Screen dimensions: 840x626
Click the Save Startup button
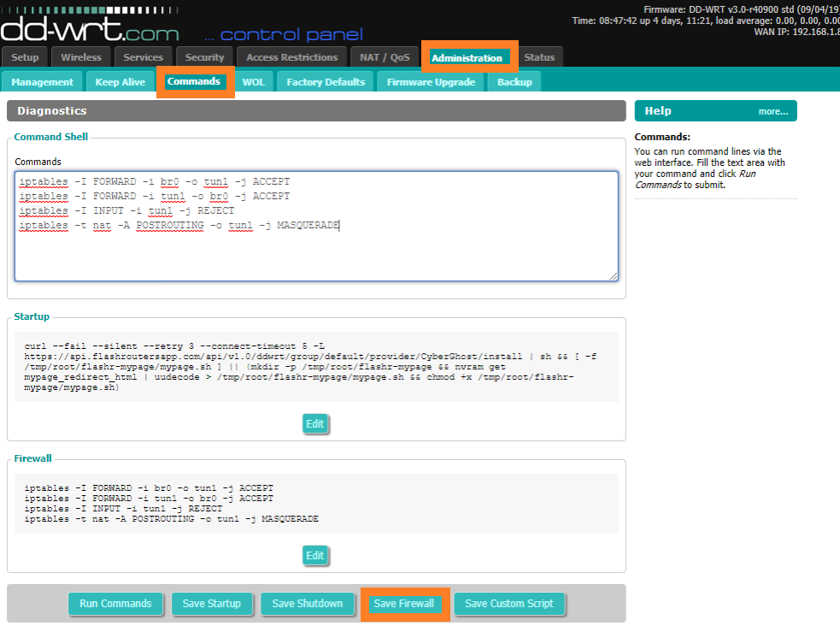(x=212, y=604)
